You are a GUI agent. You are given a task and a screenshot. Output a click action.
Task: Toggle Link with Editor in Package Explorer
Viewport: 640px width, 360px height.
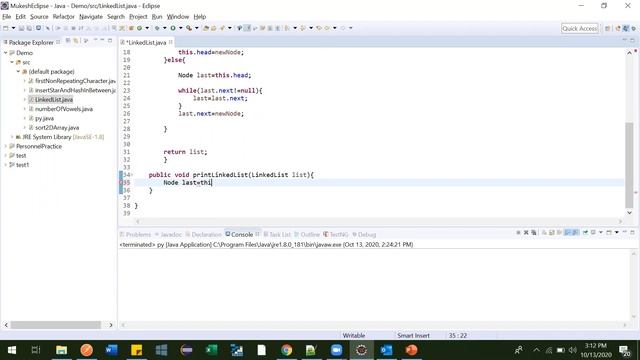76,41
